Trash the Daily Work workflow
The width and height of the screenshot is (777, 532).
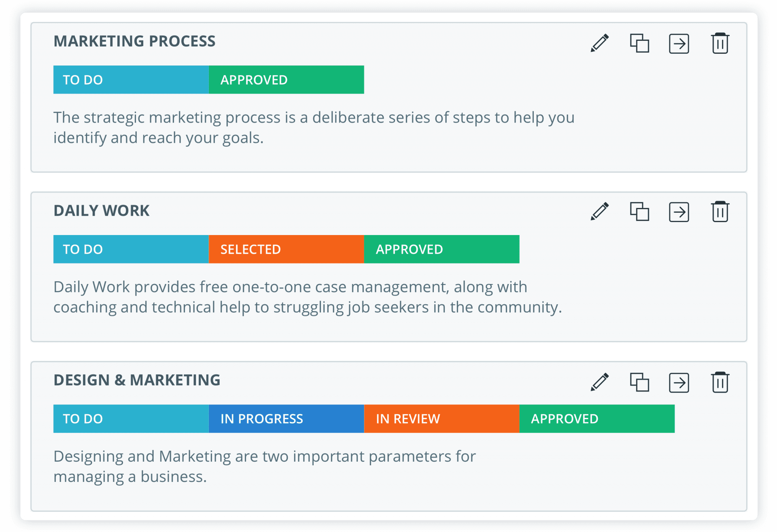click(720, 212)
